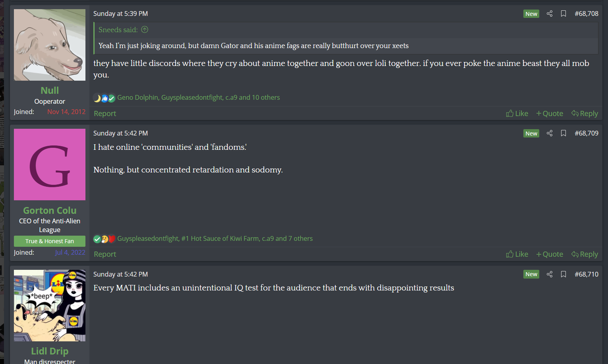Like Null's post about discords
The width and height of the screenshot is (608, 364).
point(517,114)
